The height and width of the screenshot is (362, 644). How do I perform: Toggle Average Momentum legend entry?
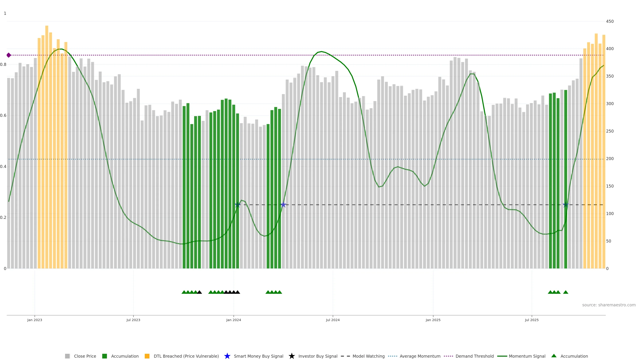click(420, 356)
